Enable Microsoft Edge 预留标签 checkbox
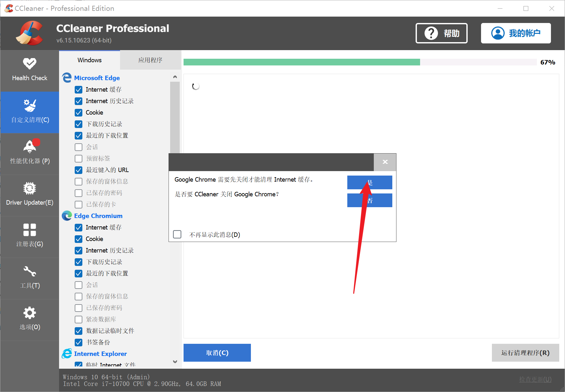The image size is (565, 392). (x=79, y=159)
